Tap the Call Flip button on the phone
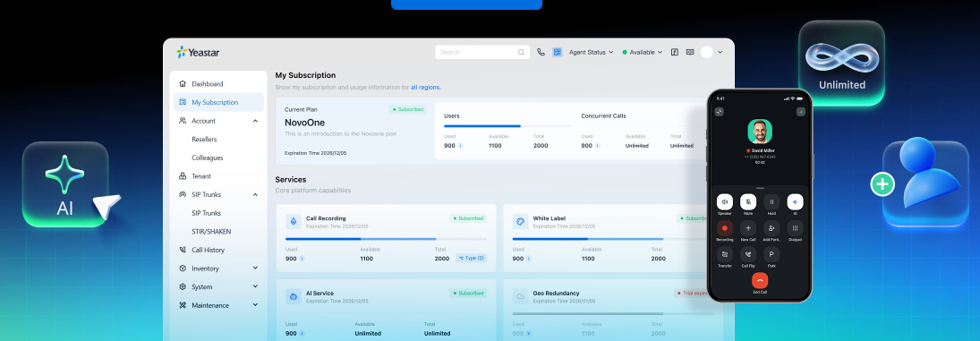The width and height of the screenshot is (980, 341). (748, 254)
